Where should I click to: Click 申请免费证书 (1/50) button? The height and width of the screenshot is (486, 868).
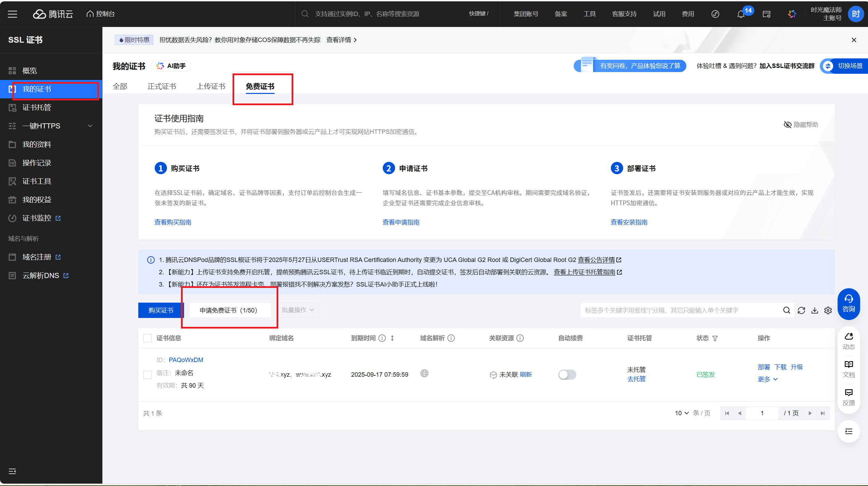coord(230,310)
